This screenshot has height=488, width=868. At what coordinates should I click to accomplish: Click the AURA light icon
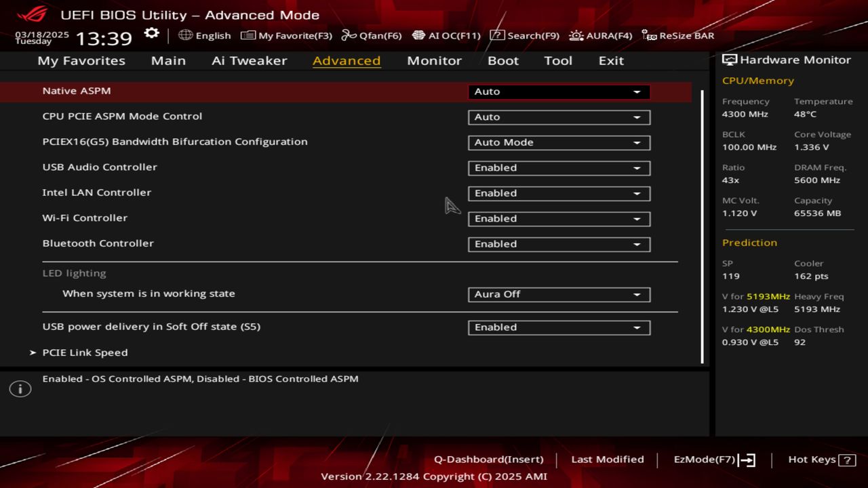click(x=576, y=35)
